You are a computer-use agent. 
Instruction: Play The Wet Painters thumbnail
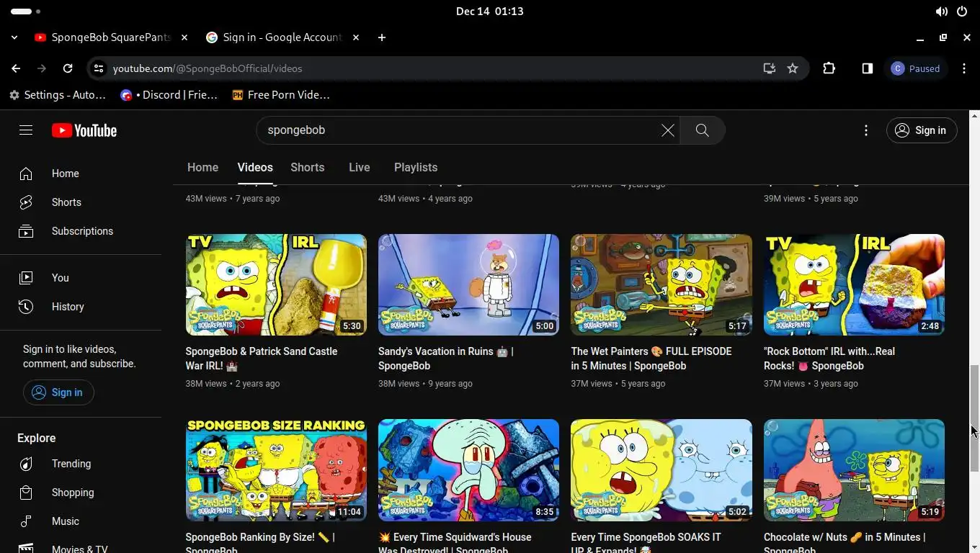(x=661, y=284)
